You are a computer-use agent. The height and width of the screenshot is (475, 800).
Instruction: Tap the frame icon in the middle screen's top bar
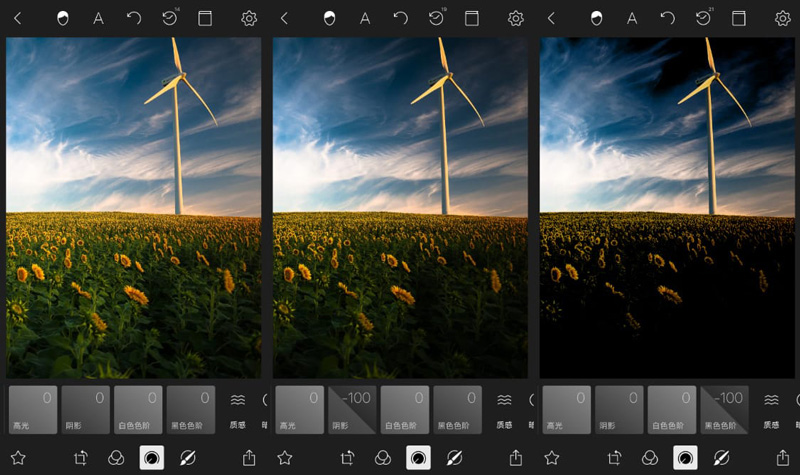(x=471, y=18)
